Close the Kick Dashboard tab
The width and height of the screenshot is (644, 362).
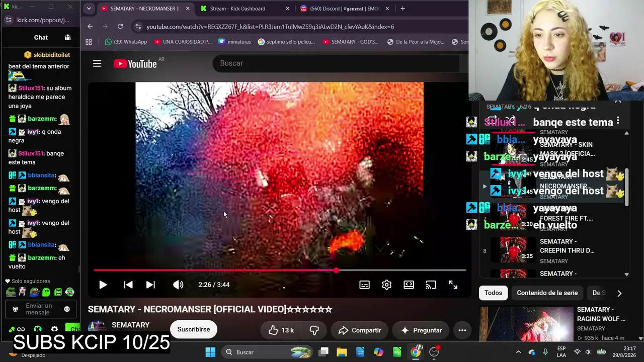pyautogui.click(x=288, y=9)
